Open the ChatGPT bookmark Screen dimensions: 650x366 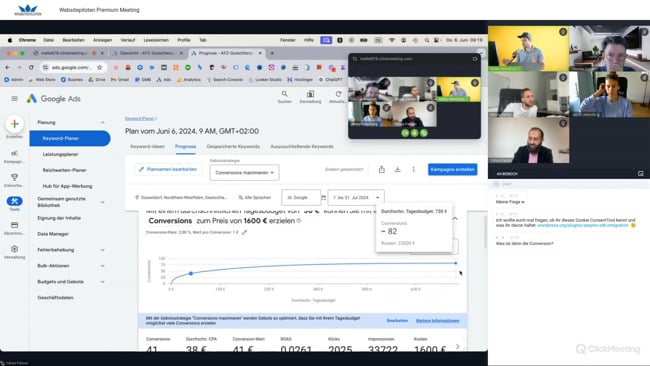[330, 80]
